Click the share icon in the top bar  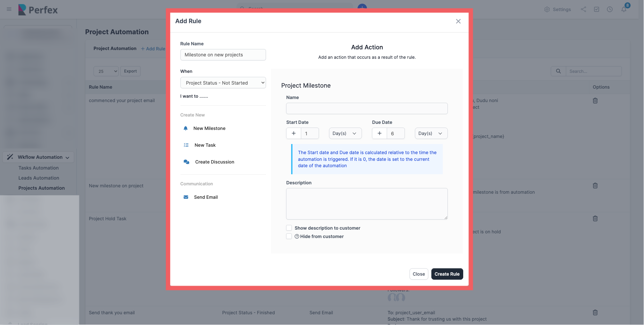(583, 9)
